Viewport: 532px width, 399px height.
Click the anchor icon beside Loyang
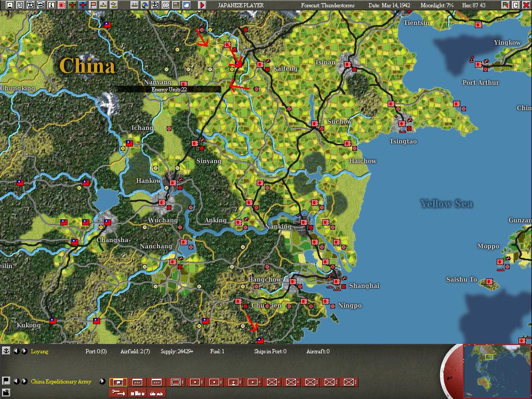(x=6, y=351)
